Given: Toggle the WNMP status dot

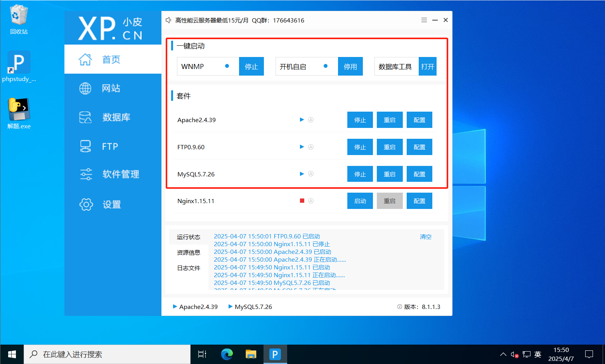Looking at the screenshot, I should [227, 66].
